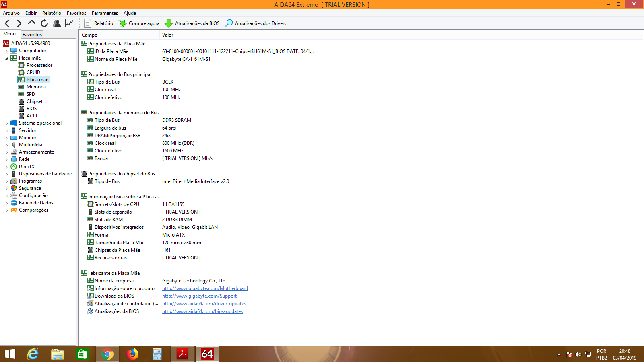Screen dimensions: 644x362
Task: Expand the Rede tree node
Action: point(6,160)
